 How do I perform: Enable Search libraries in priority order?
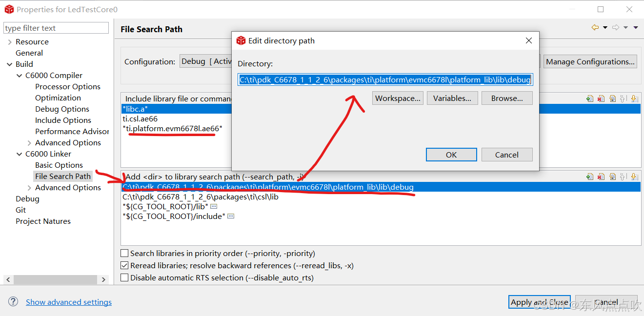click(125, 254)
